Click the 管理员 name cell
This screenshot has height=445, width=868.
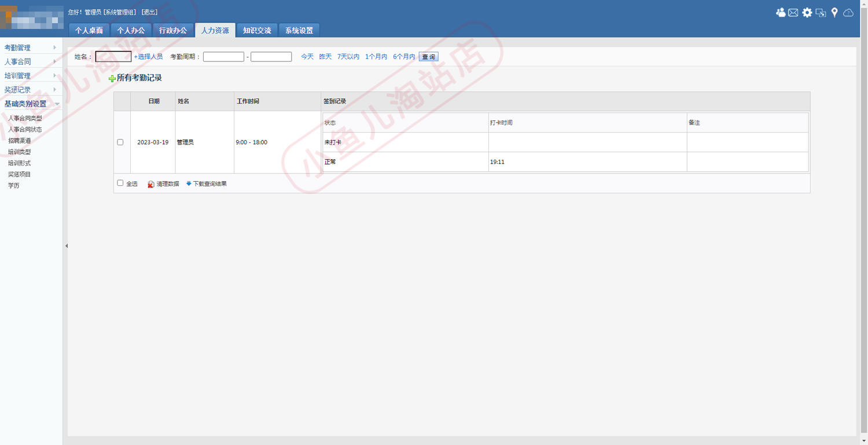pos(205,142)
